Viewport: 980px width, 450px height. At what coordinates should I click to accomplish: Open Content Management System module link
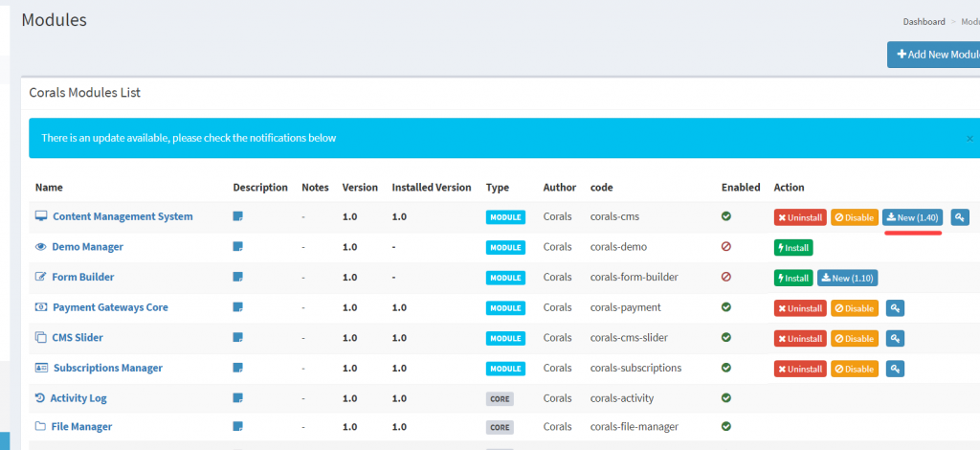tap(122, 216)
